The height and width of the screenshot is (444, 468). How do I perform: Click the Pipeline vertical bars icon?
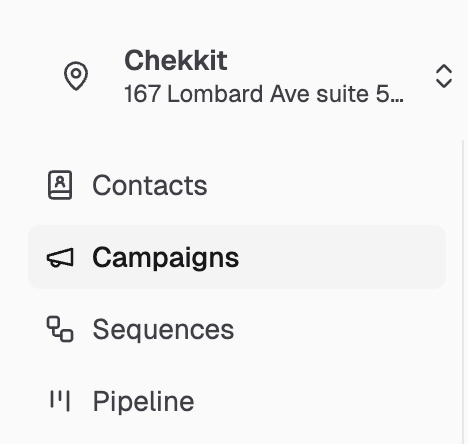[60, 401]
